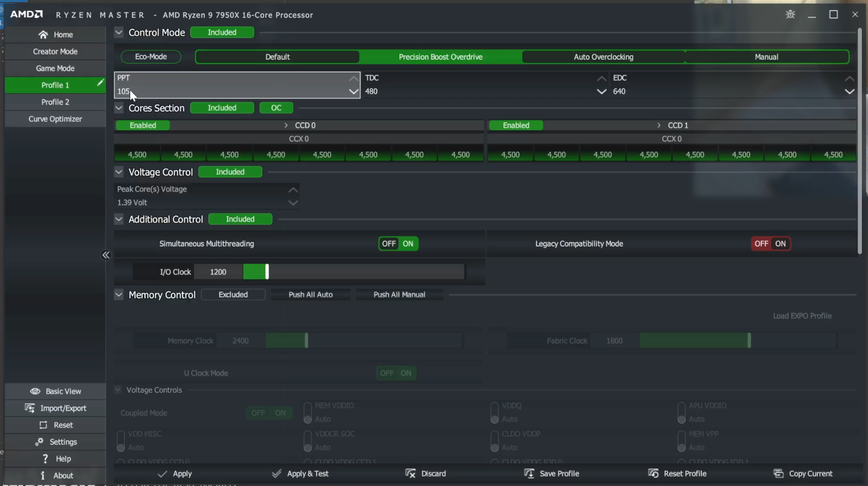Increase TDC value with up arrow

tap(602, 79)
